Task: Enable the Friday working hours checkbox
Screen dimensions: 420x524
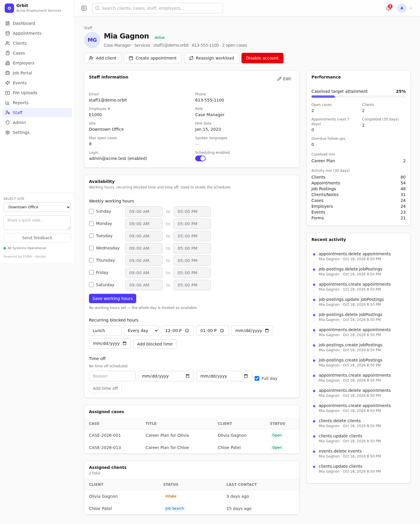Action: [x=91, y=273]
